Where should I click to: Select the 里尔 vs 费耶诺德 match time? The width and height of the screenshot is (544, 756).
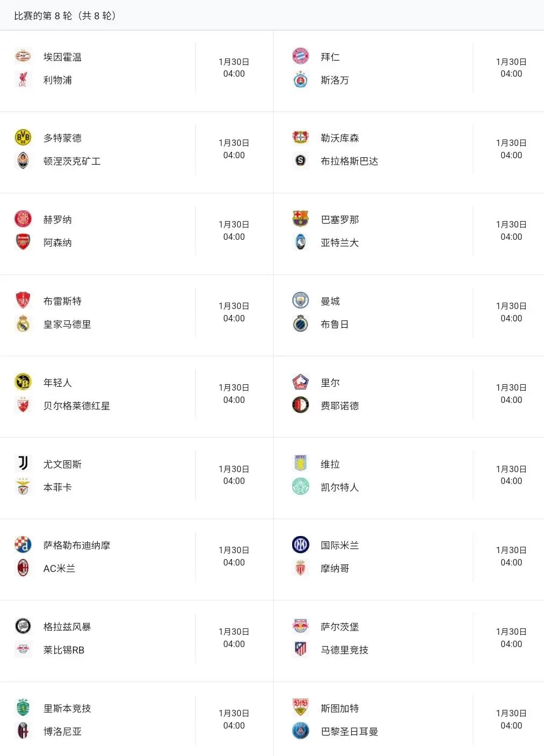(511, 393)
